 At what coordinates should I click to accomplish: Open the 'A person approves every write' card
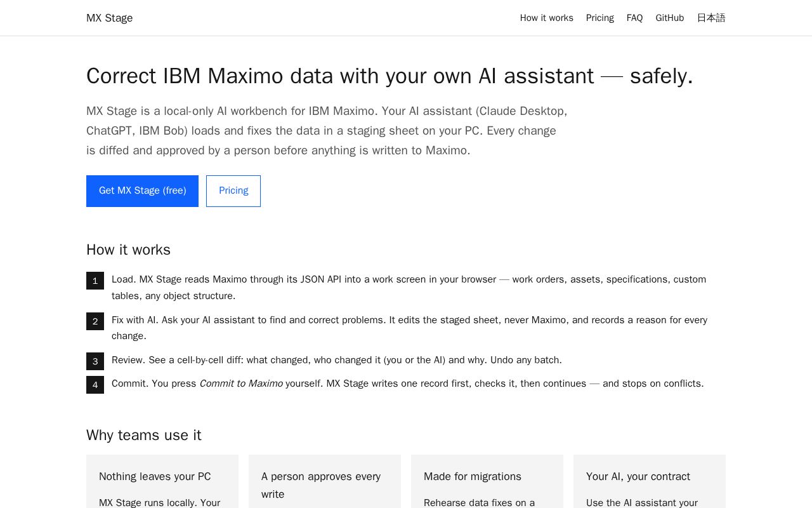[325, 481]
